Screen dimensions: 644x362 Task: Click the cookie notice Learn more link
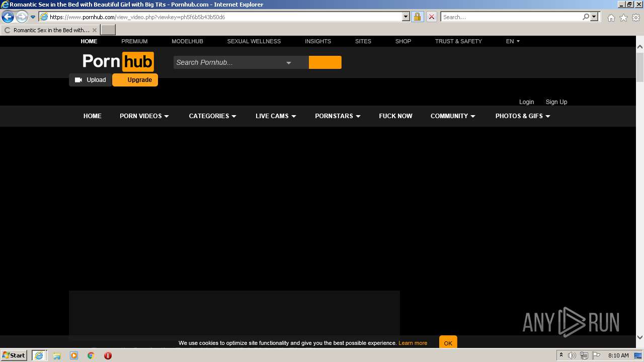[x=413, y=343]
